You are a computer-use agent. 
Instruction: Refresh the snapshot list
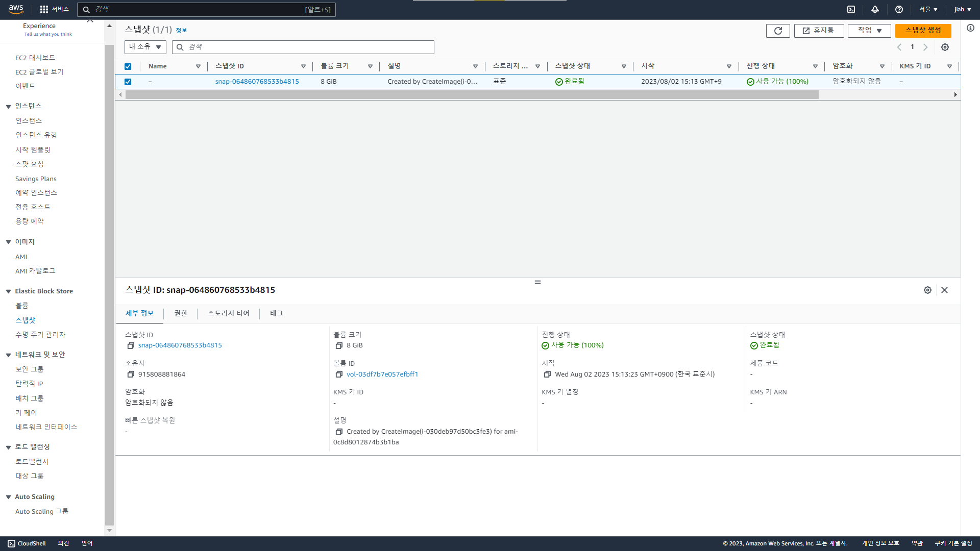tap(778, 31)
